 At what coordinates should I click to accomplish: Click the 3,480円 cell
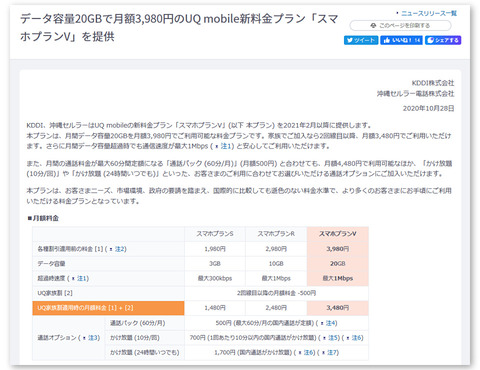click(338, 308)
